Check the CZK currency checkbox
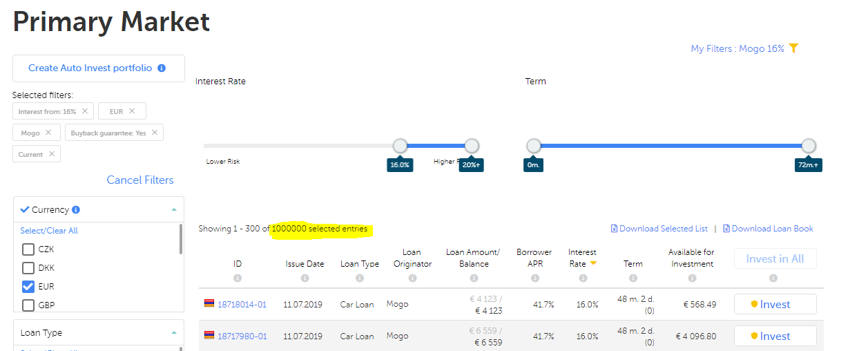The width and height of the screenshot is (868, 351). 28,249
